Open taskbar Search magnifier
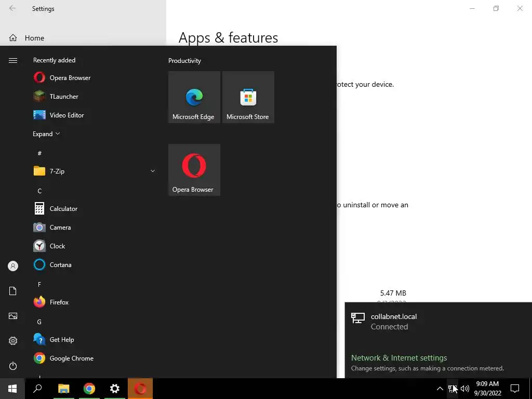 click(x=37, y=389)
